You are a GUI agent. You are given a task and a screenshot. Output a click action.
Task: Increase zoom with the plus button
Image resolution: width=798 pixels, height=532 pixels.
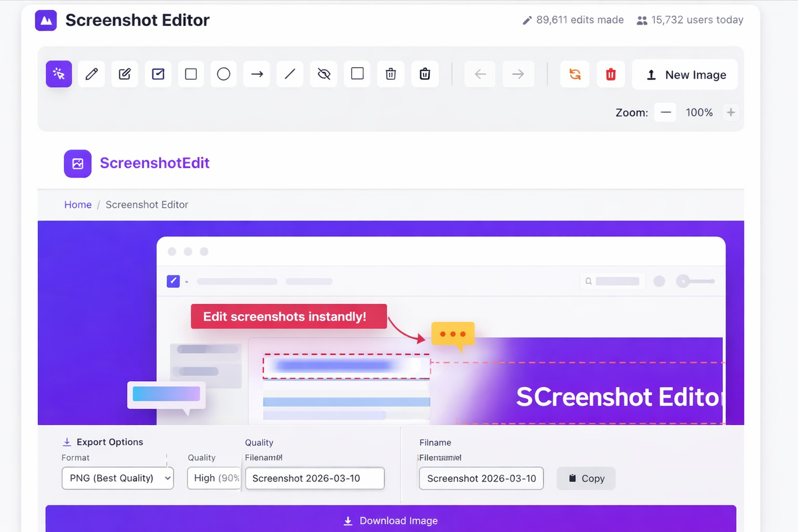point(731,112)
